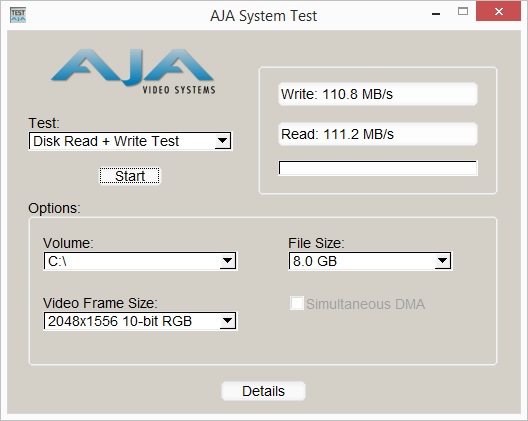Select the Disk Read + Write Test combo box
Screen dimensions: 528x421
[x=130, y=141]
